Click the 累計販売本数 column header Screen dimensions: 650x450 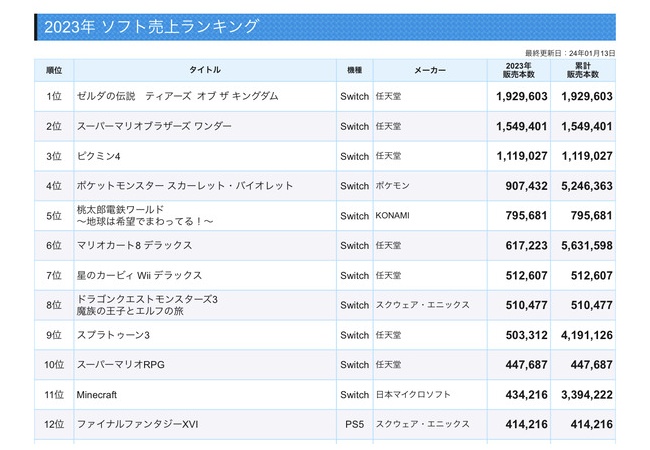[583, 70]
